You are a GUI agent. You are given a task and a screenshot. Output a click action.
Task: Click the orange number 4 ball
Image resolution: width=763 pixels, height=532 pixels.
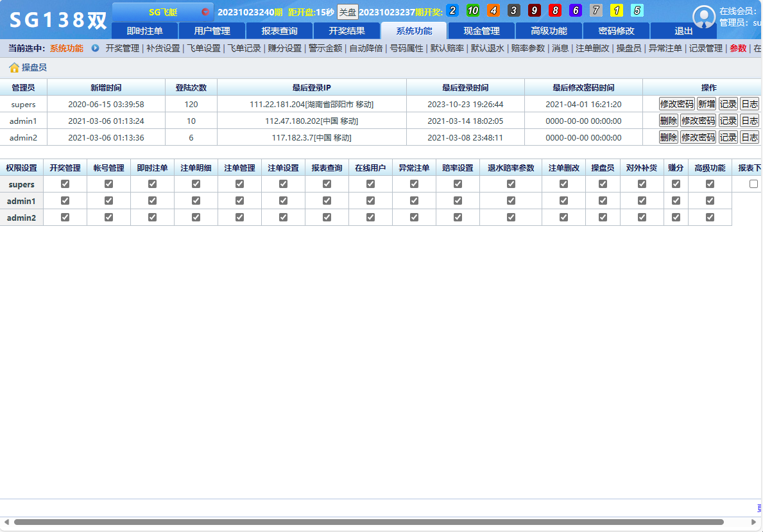click(x=493, y=10)
